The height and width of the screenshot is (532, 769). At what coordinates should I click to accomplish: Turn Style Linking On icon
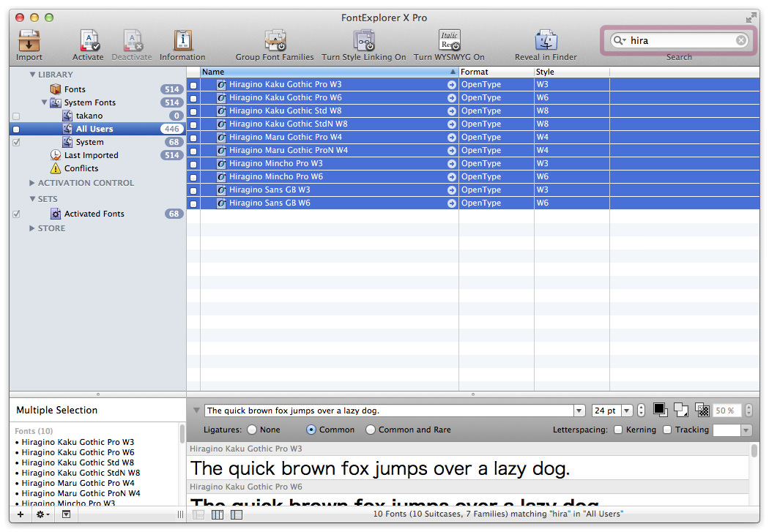pos(364,41)
